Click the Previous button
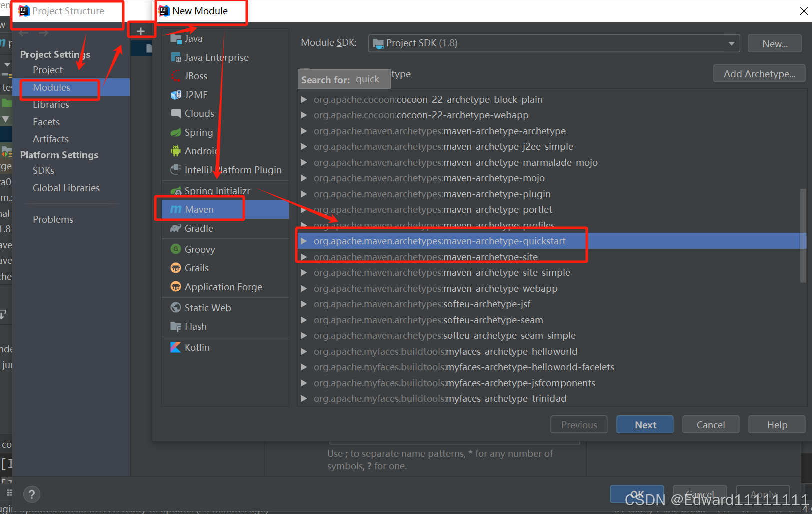This screenshot has width=812, height=514. point(579,424)
